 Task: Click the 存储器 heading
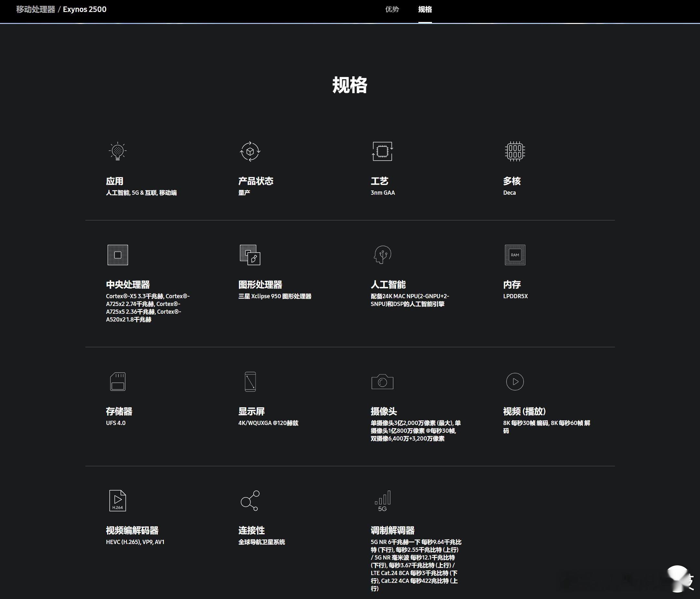tap(119, 411)
